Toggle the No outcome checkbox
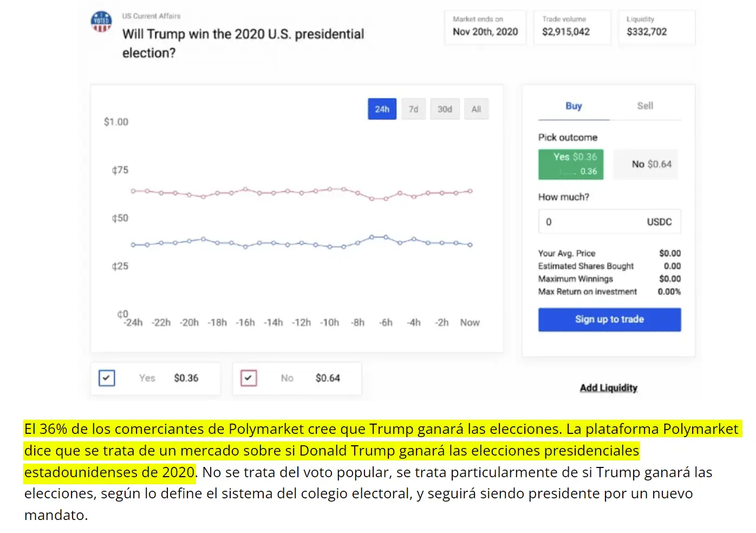 tap(249, 378)
